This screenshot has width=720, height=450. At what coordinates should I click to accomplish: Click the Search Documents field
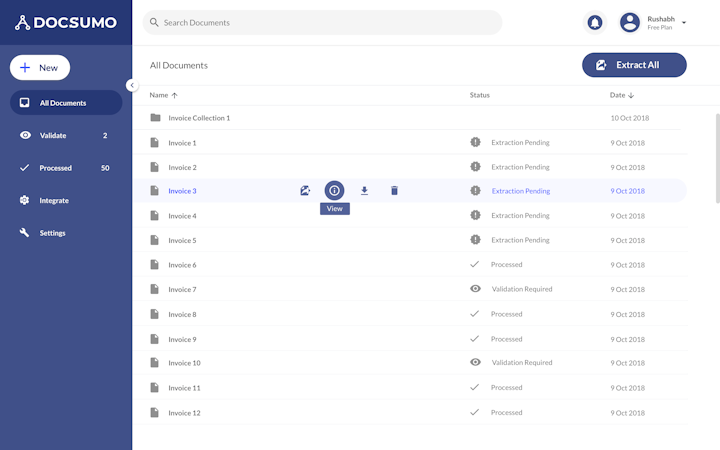point(323,22)
